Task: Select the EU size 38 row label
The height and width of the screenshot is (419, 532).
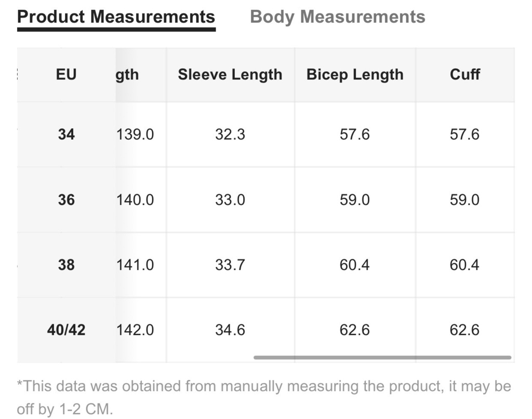Action: point(66,265)
